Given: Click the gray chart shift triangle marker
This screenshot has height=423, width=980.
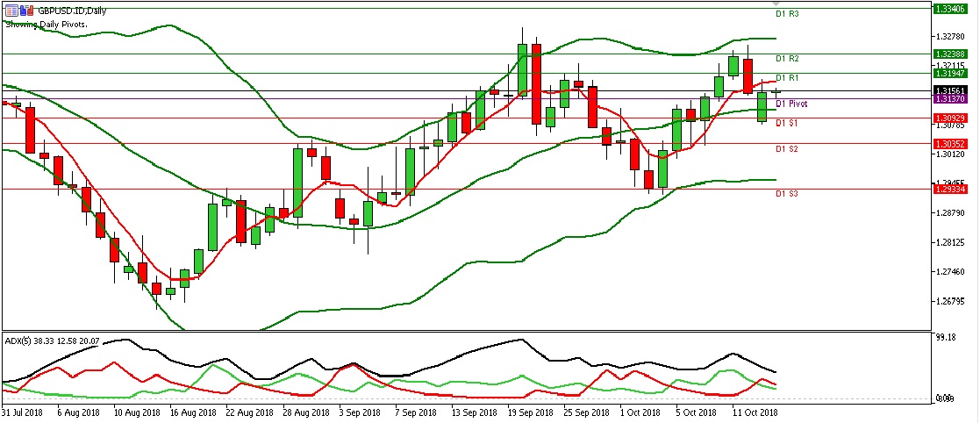Looking at the screenshot, I should (x=775, y=4).
